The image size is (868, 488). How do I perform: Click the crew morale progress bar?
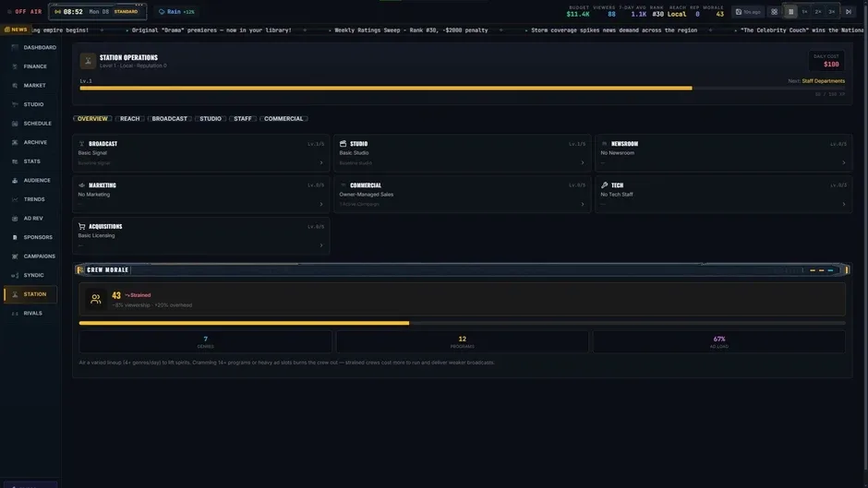coord(463,323)
